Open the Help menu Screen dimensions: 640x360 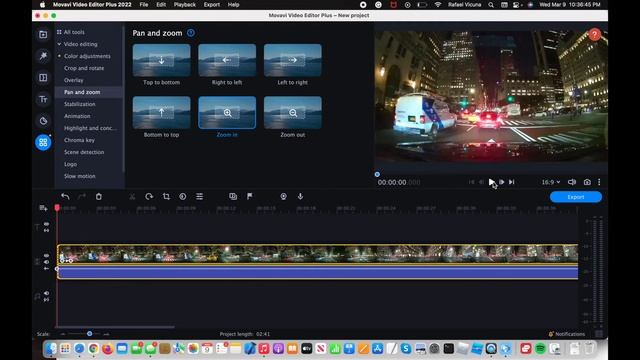pos(233,4)
